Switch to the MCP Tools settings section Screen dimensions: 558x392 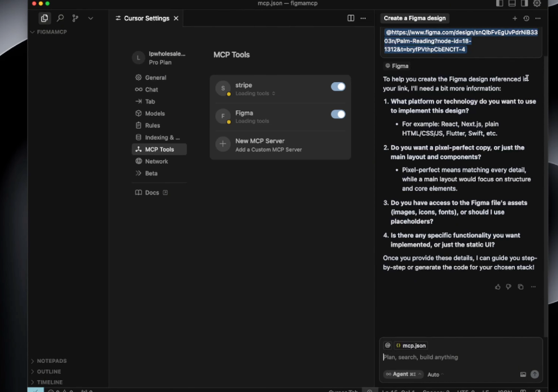tap(158, 149)
